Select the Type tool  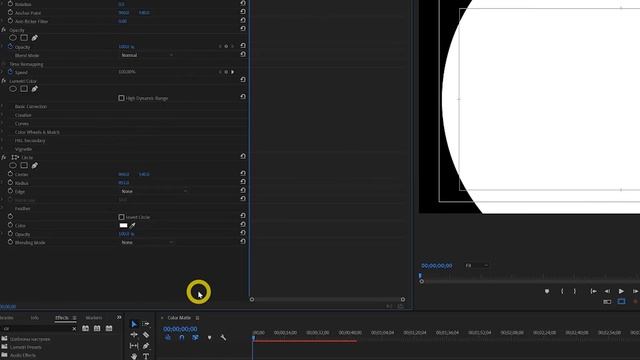click(x=146, y=356)
